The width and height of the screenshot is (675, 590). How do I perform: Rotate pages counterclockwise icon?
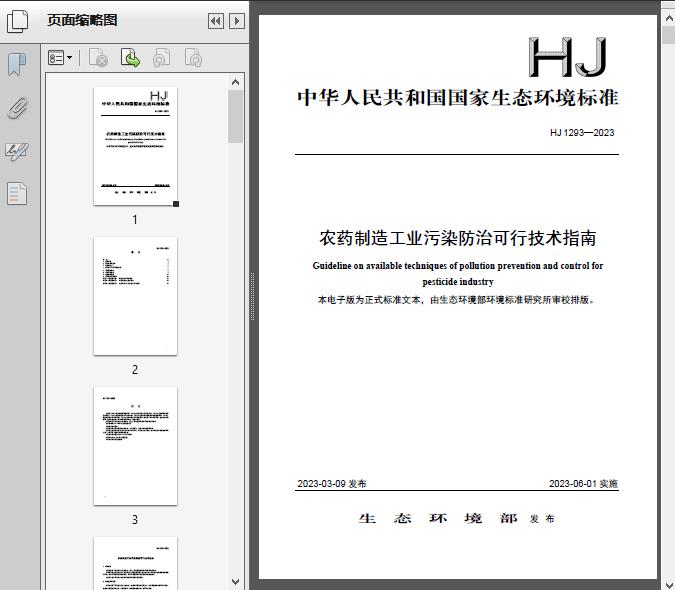tap(161, 58)
